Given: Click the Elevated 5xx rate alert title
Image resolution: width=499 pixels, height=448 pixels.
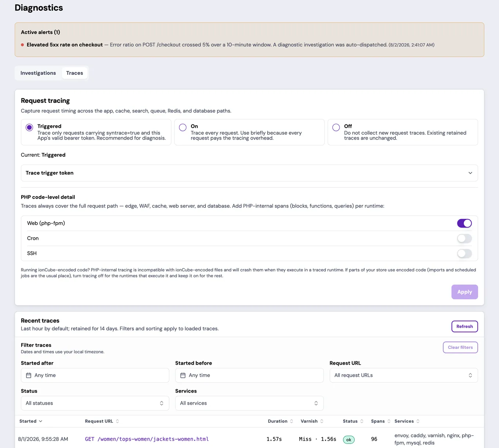Looking at the screenshot, I should (65, 45).
